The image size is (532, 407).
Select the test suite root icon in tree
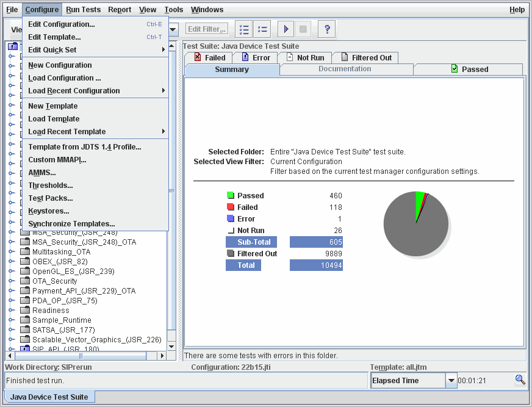point(13,46)
